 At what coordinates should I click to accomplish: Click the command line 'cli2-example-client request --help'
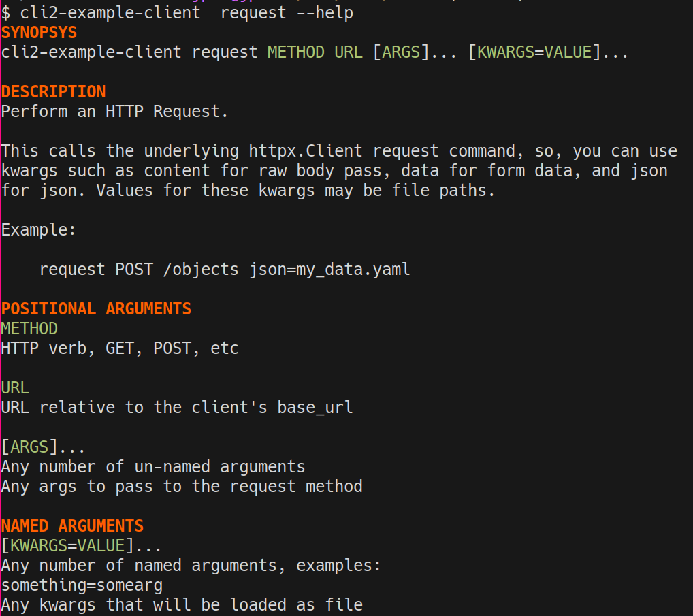(x=187, y=13)
